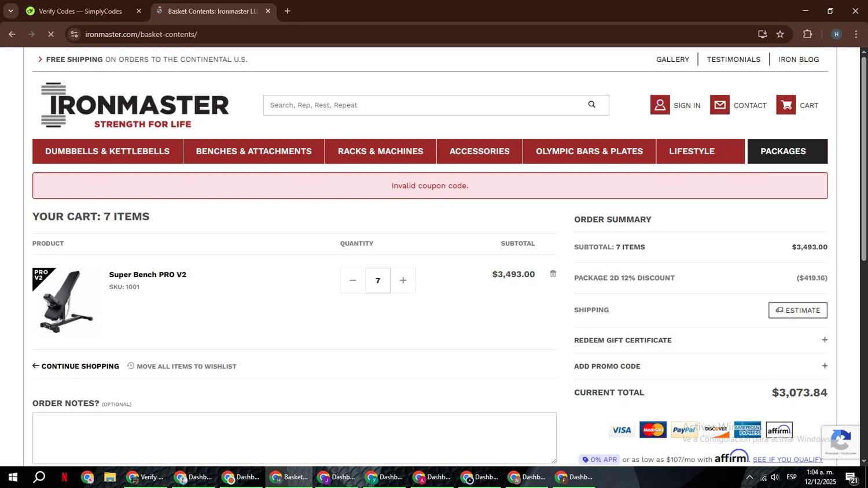The width and height of the screenshot is (868, 488).
Task: Open the notifications center icon
Action: tap(851, 478)
